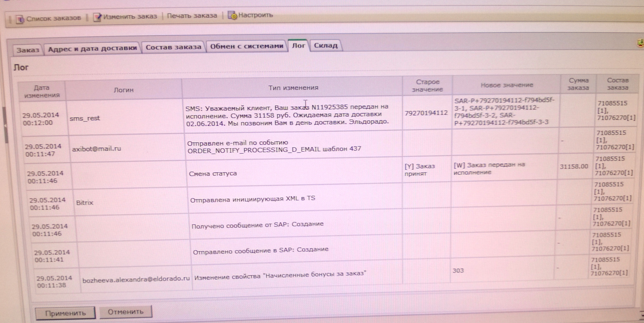Click the Смена статуса log row
644x323 pixels.
click(213, 173)
